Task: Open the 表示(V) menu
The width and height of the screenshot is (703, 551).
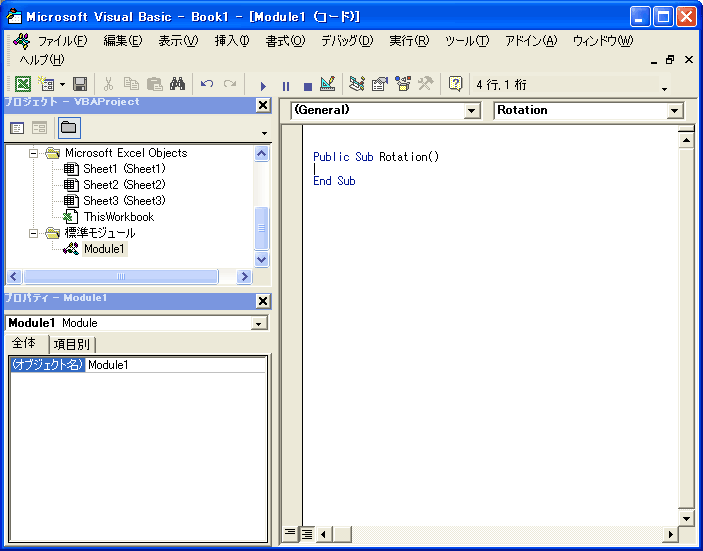Action: [x=178, y=41]
